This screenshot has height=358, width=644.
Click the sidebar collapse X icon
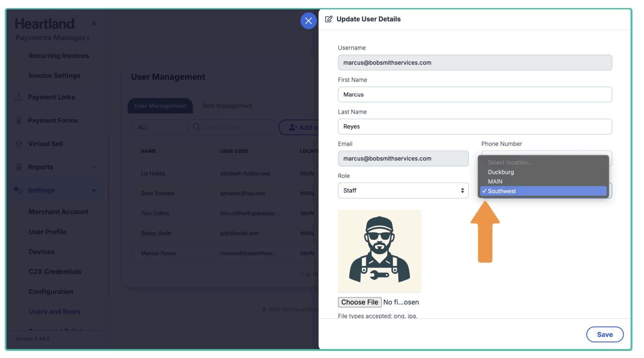(94, 23)
